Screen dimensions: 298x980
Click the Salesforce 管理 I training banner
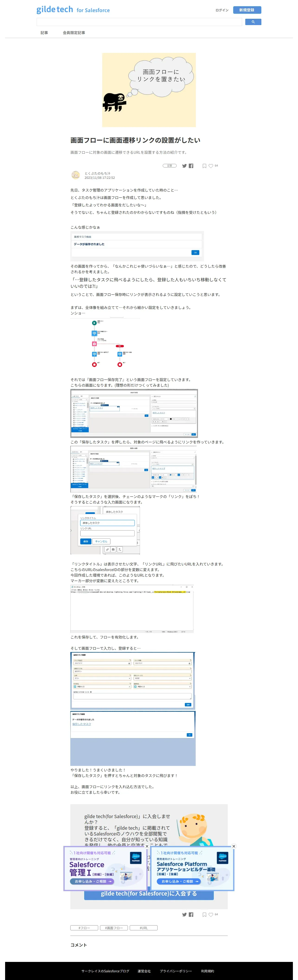(105, 868)
